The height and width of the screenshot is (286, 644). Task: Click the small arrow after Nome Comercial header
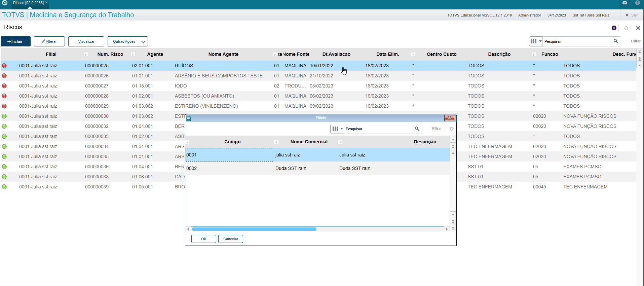pos(340,142)
